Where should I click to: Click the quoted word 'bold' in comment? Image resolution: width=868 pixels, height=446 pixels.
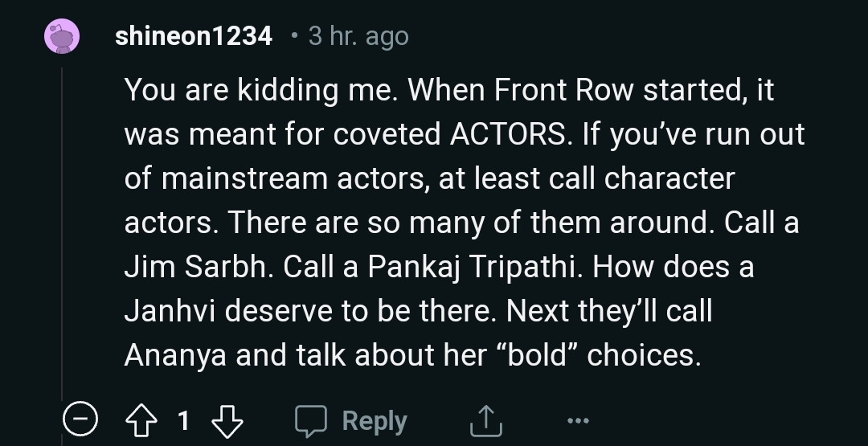click(x=542, y=355)
